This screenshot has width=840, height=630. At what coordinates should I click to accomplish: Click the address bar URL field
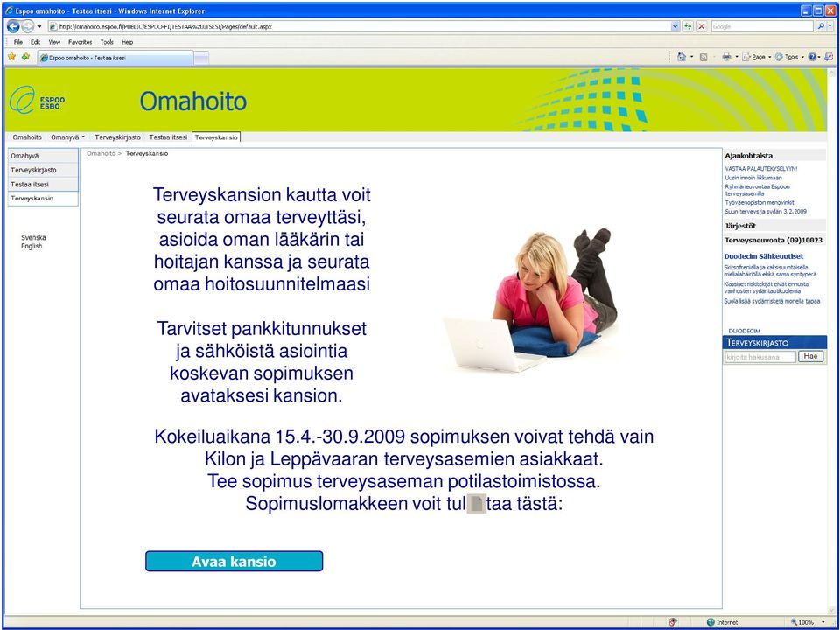[359, 26]
